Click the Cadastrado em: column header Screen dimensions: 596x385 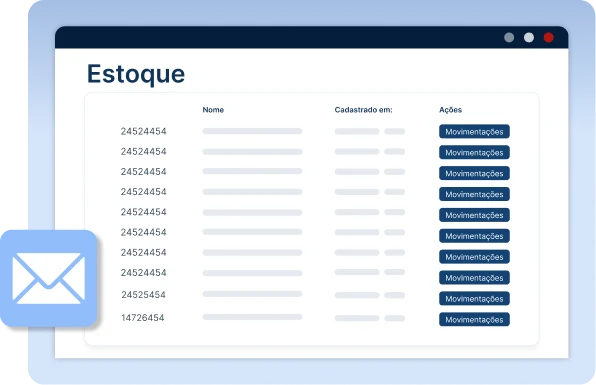click(363, 110)
